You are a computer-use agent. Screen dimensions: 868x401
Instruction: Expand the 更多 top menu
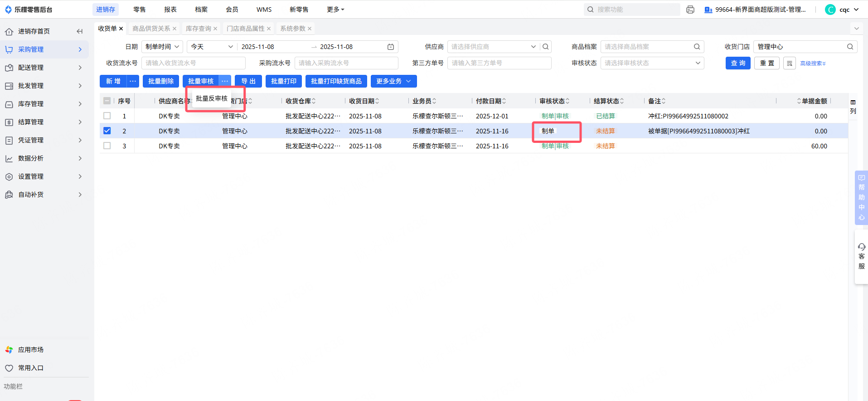click(335, 10)
